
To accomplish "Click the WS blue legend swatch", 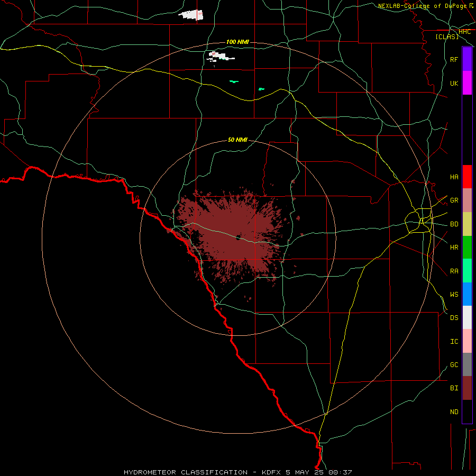I will (x=467, y=294).
